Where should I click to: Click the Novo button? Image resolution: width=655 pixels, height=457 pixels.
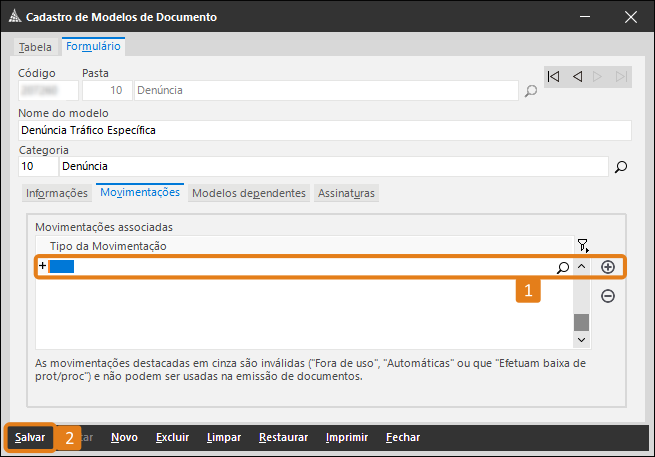click(124, 437)
